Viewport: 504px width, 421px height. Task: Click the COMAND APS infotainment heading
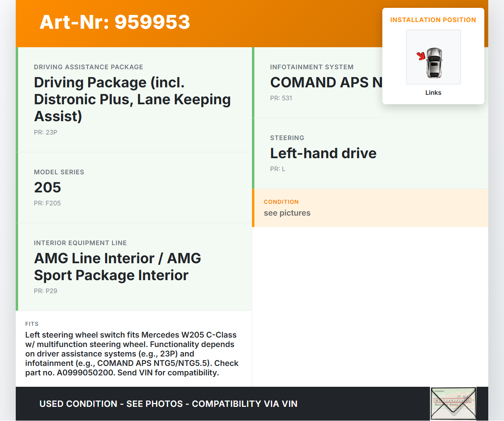pyautogui.click(x=326, y=82)
